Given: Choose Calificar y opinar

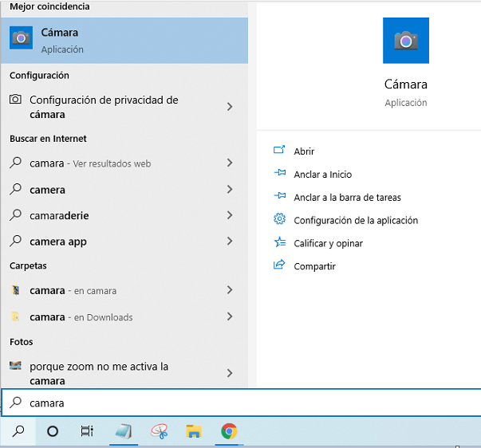Looking at the screenshot, I should pos(328,243).
